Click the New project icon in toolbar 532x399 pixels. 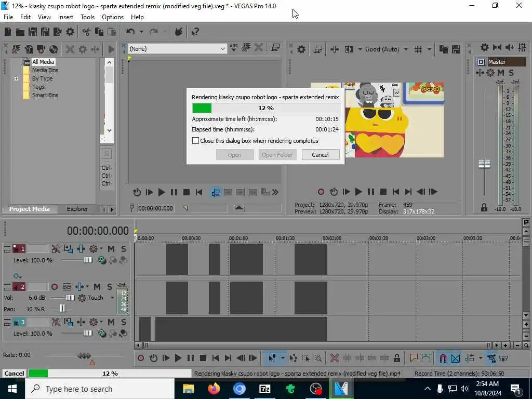pyautogui.click(x=7, y=32)
